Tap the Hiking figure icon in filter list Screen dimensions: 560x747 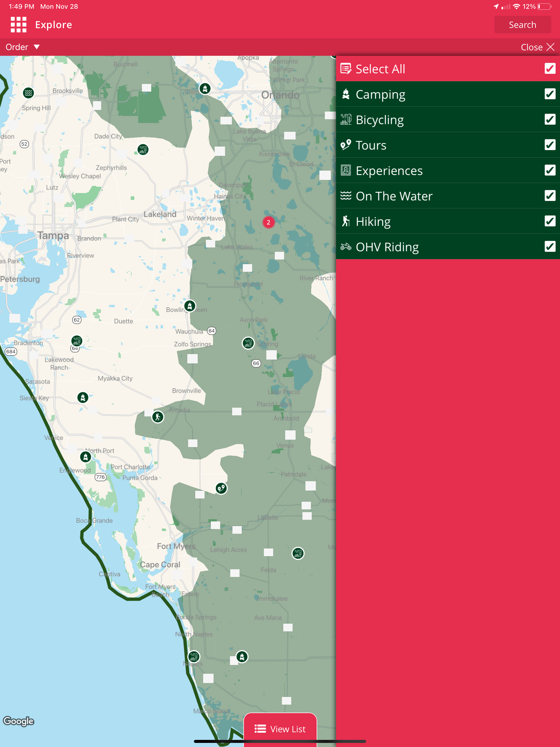click(346, 221)
